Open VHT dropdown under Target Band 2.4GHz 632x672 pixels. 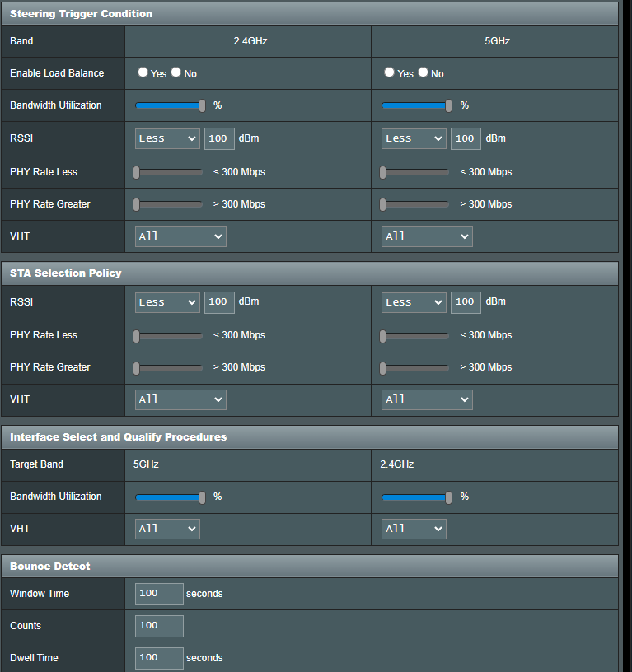click(x=414, y=529)
